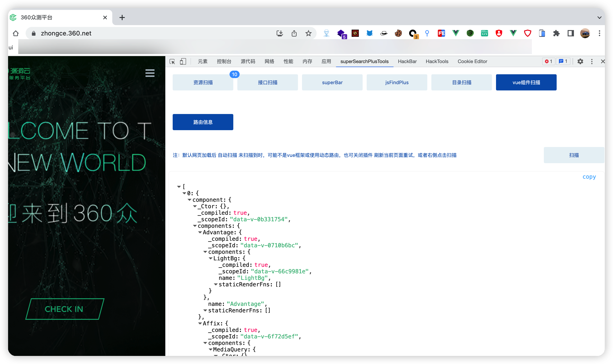Click the bookmark star icon
Viewport: 613px width, 364px height.
click(x=309, y=33)
